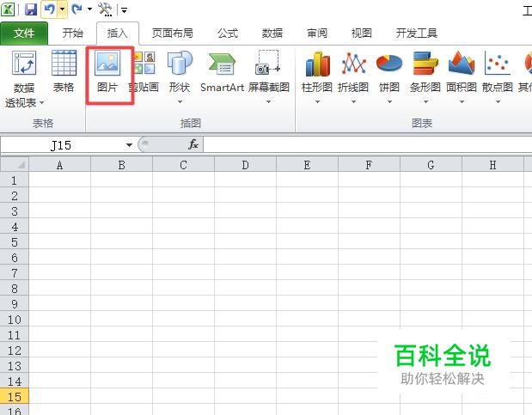Click the tools icon in Quick Access Toolbar
The width and height of the screenshot is (532, 415).
[x=105, y=9]
